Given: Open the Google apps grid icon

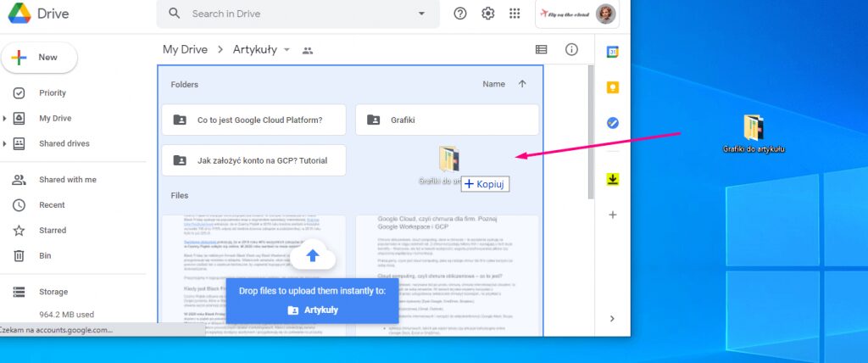Looking at the screenshot, I should (x=515, y=14).
